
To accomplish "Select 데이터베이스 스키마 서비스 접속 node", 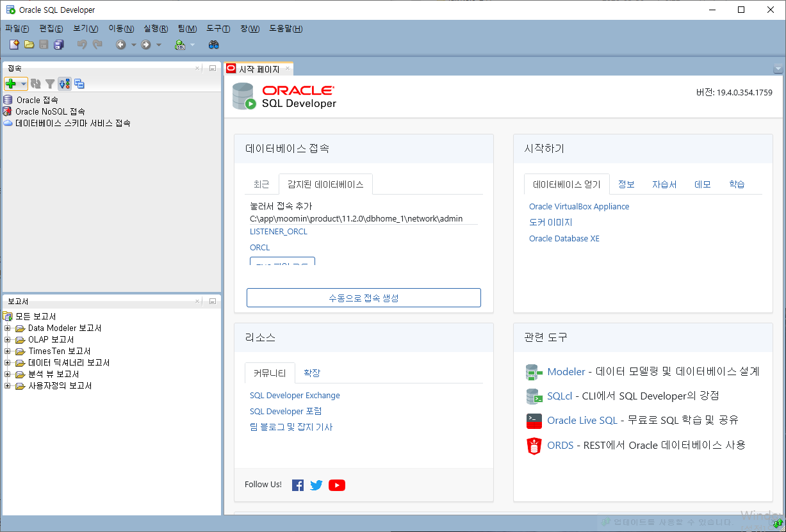I will click(72, 123).
